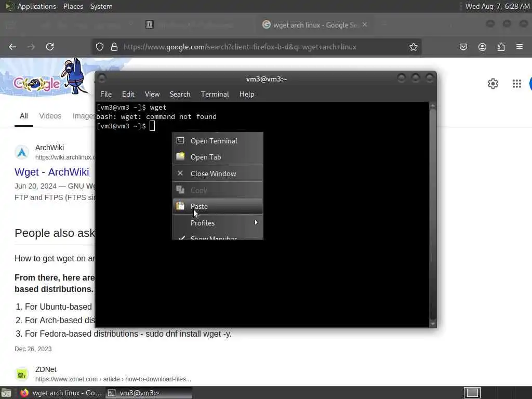Image resolution: width=532 pixels, height=399 pixels.
Task: Open terminal Search menu
Action: click(x=180, y=95)
